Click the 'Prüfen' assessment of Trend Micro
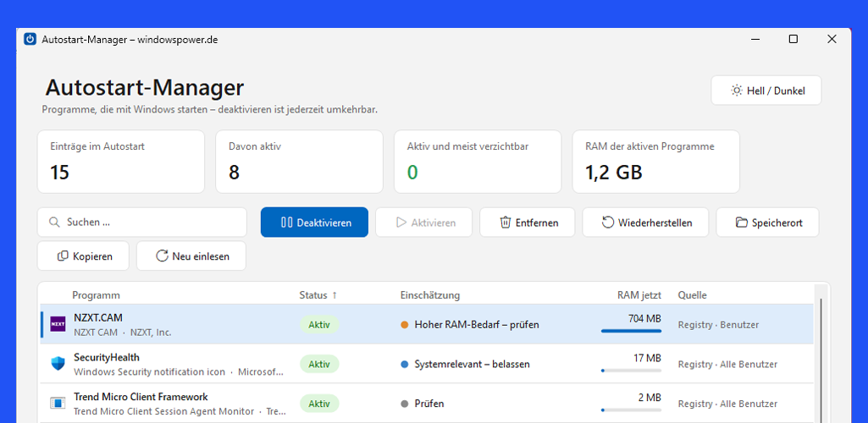 pos(429,404)
